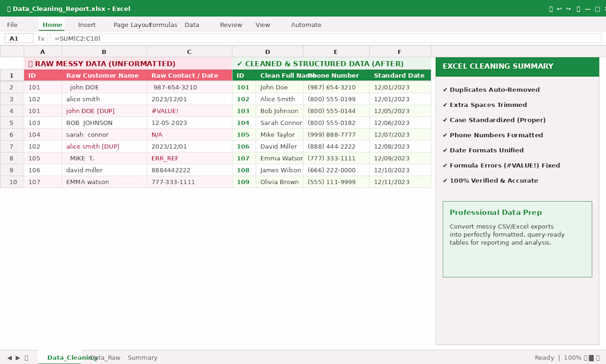
Task: Click the Undo arrow in the title bar
Action: [x=559, y=9]
